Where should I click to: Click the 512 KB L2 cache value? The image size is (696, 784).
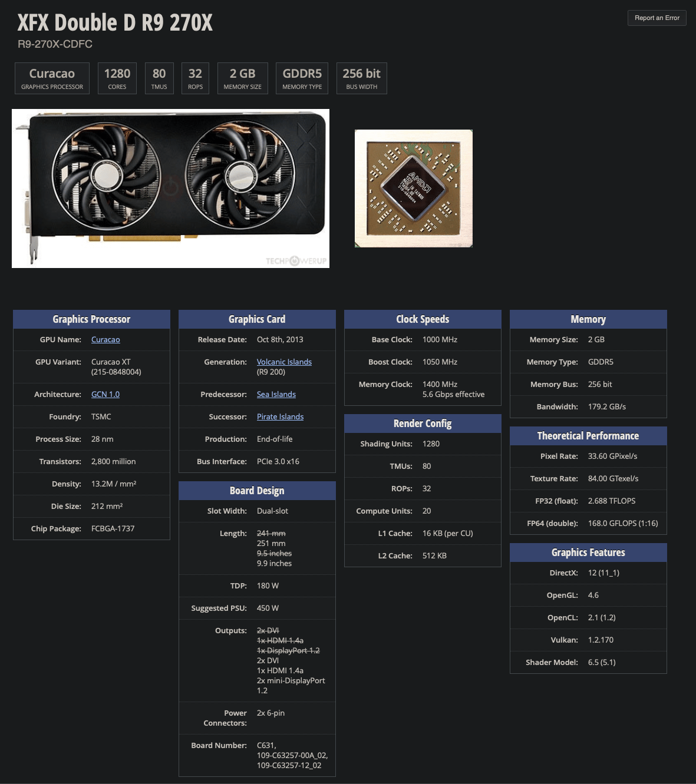point(434,556)
